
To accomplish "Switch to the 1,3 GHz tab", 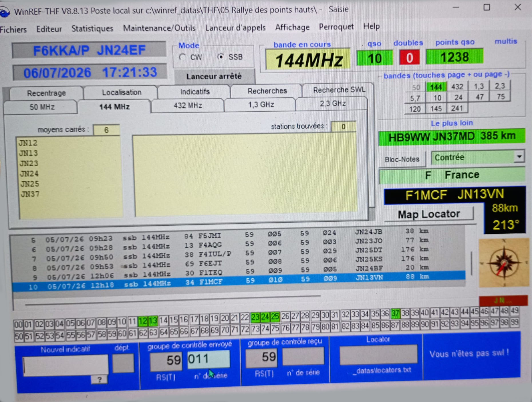I will [261, 104].
